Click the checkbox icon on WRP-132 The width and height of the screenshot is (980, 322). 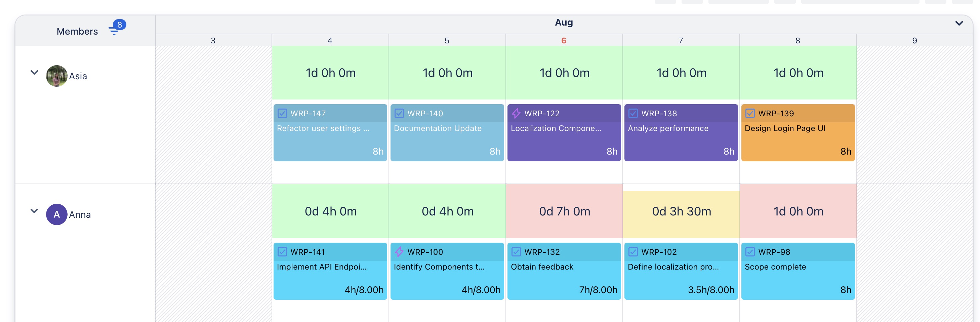pos(516,252)
